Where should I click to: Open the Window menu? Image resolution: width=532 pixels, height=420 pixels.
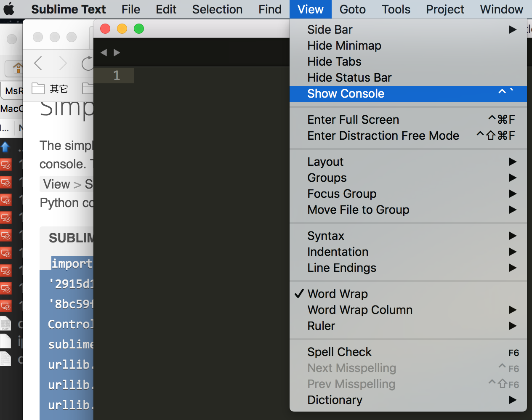pos(502,9)
